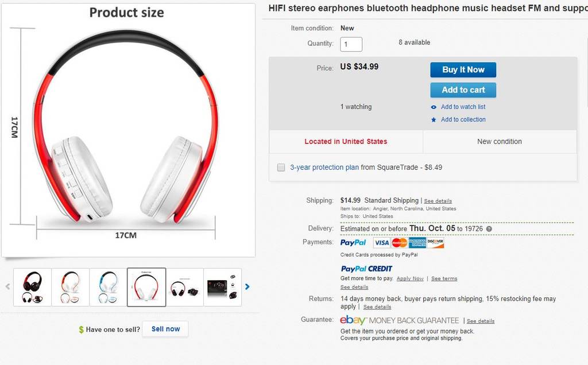
Task: Click the next-thumbnails right arrow
Action: coord(247,286)
